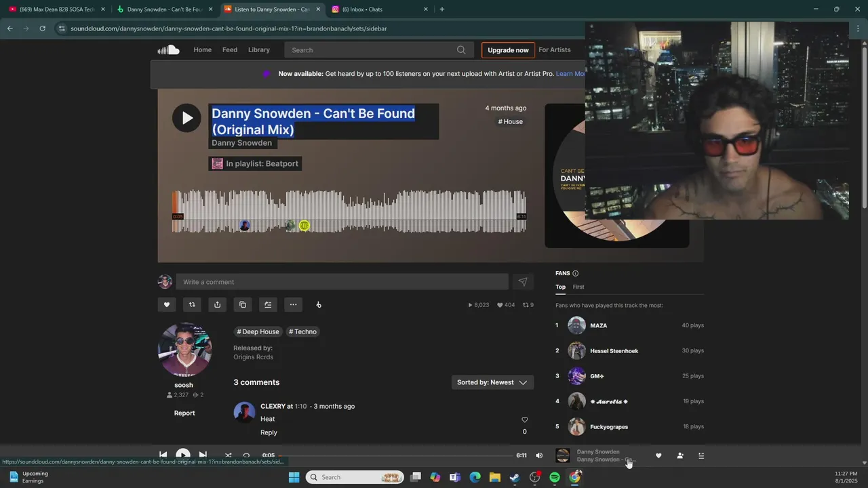Reload the page
This screenshot has height=488, width=868.
42,28
